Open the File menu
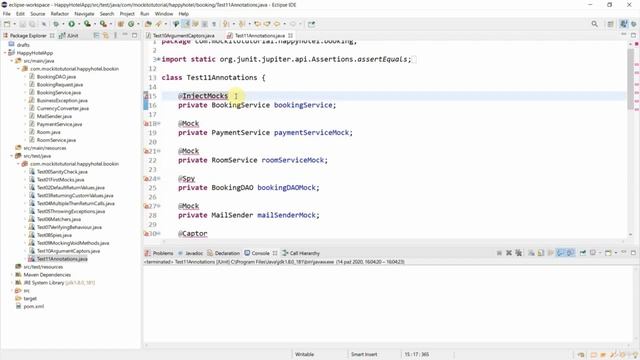This screenshot has height=360, width=640. point(7,14)
